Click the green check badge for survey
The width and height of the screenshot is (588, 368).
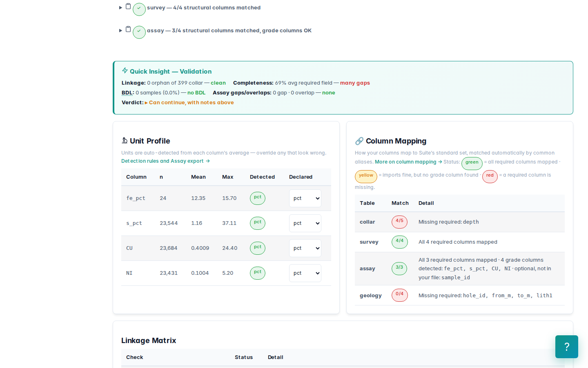pyautogui.click(x=139, y=9)
